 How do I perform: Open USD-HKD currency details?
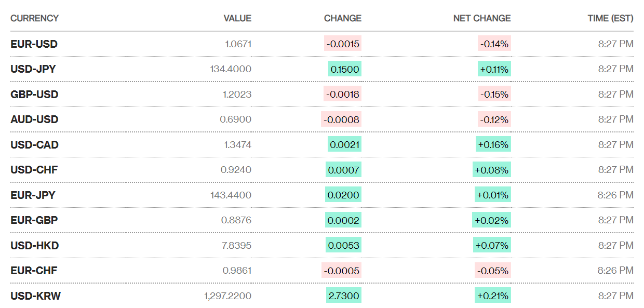pyautogui.click(x=34, y=246)
